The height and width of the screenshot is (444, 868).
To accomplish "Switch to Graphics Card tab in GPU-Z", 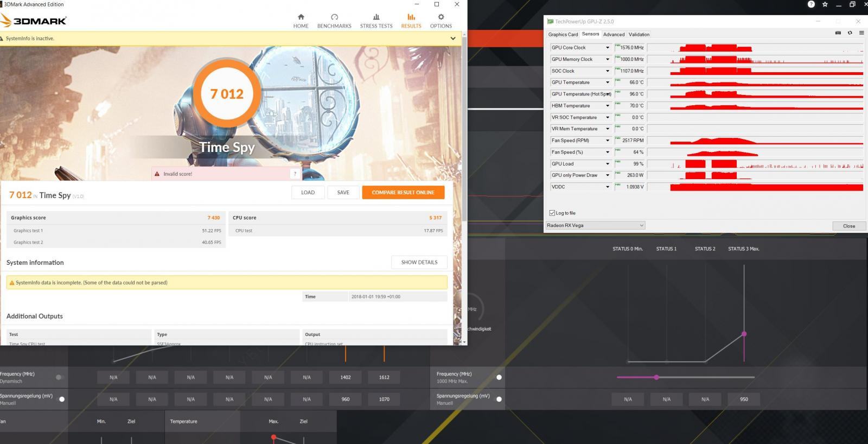I will 563,34.
